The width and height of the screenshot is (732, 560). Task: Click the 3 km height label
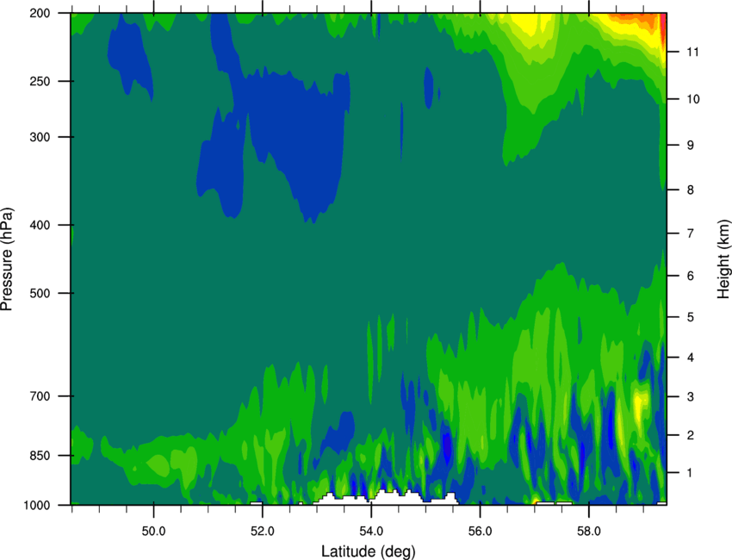pyautogui.click(x=691, y=397)
